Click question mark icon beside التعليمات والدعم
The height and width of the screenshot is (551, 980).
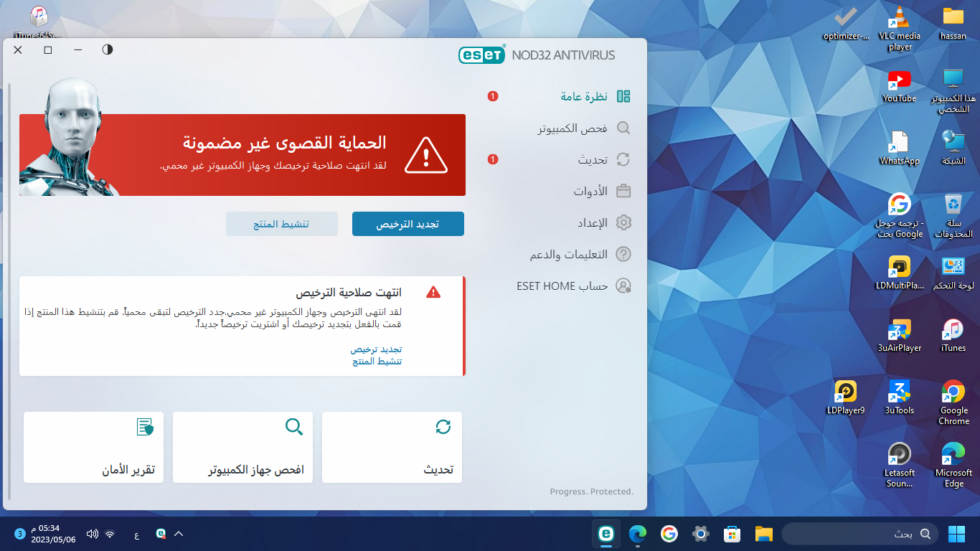pyautogui.click(x=623, y=254)
